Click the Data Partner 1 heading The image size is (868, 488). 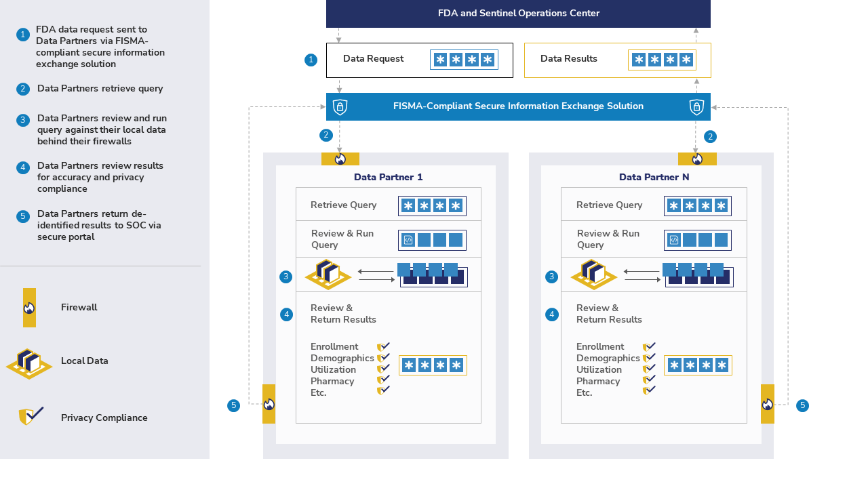point(388,177)
